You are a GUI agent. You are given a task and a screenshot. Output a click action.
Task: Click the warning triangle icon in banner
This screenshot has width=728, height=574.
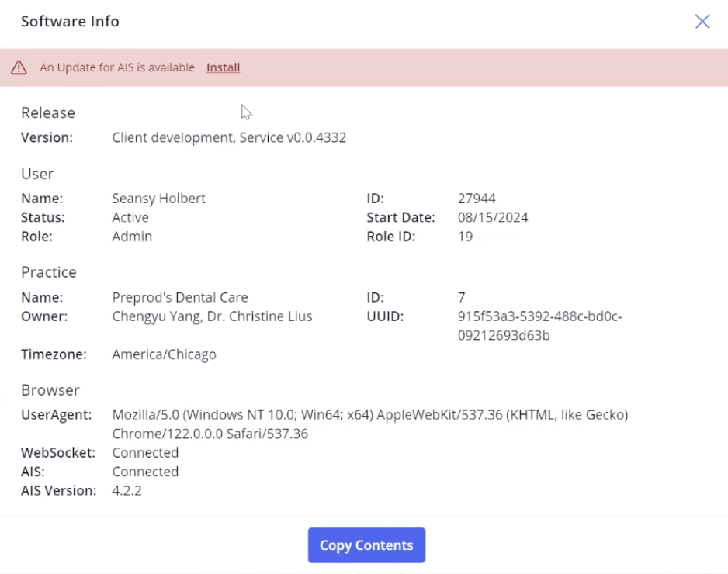point(19,67)
